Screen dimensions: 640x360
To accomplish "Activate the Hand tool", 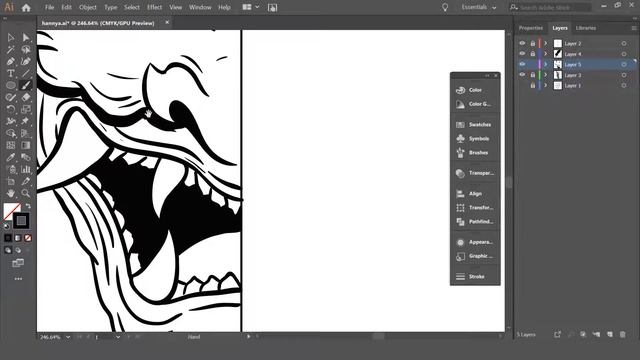I will point(11,193).
